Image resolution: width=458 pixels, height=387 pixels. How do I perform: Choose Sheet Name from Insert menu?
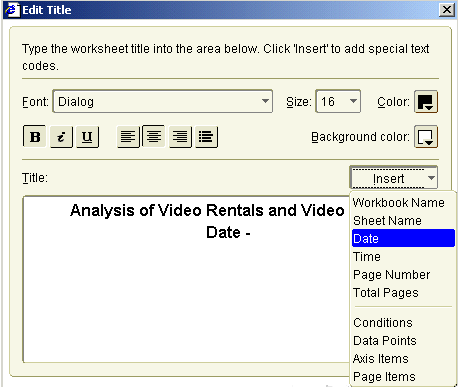[403, 221]
